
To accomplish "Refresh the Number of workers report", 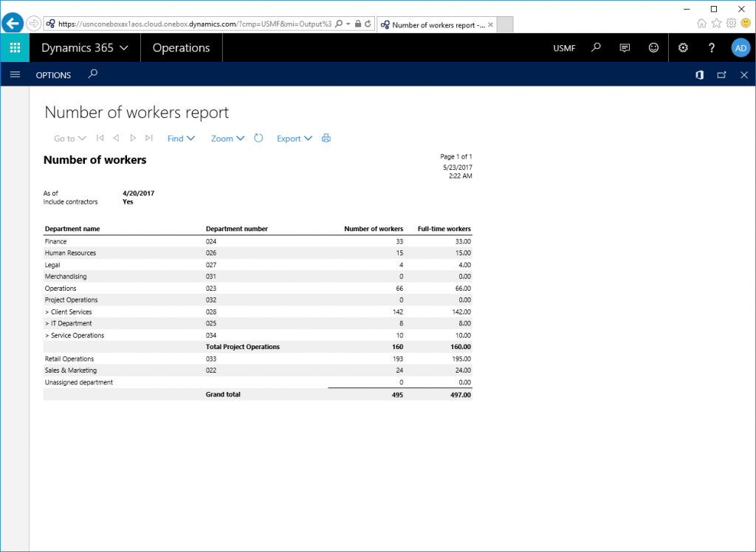I will pyautogui.click(x=258, y=138).
